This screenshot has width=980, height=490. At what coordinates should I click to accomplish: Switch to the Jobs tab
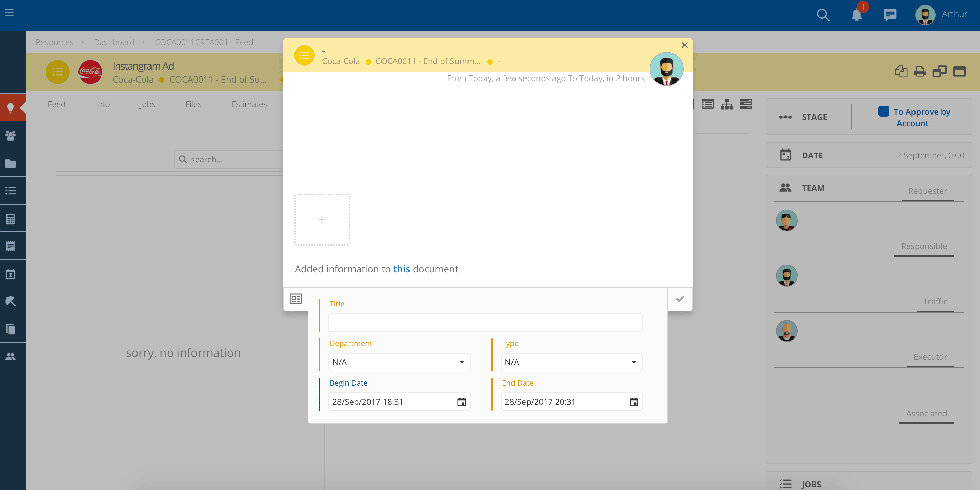(x=147, y=104)
